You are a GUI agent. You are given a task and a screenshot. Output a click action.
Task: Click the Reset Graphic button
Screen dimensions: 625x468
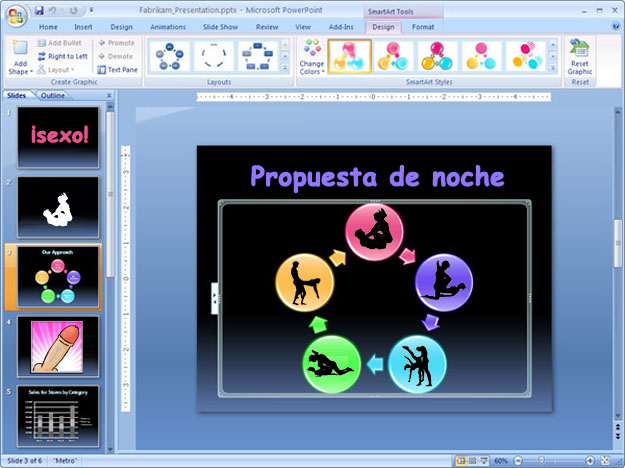click(x=580, y=57)
